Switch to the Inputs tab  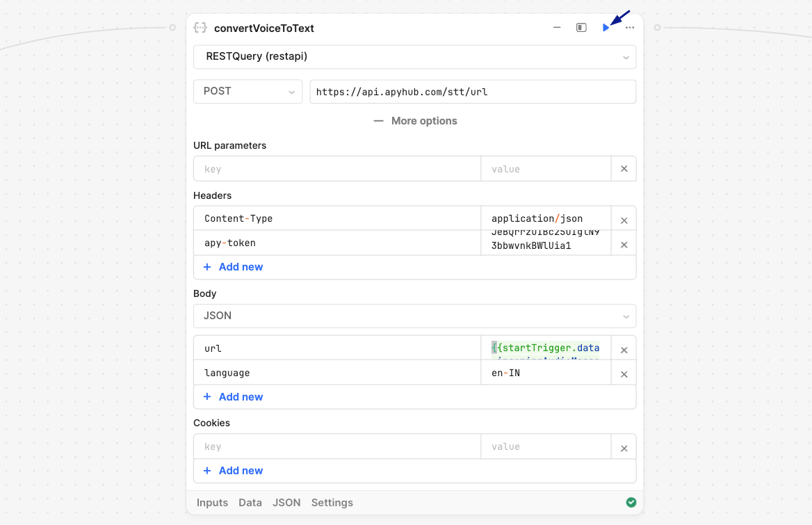(212, 503)
